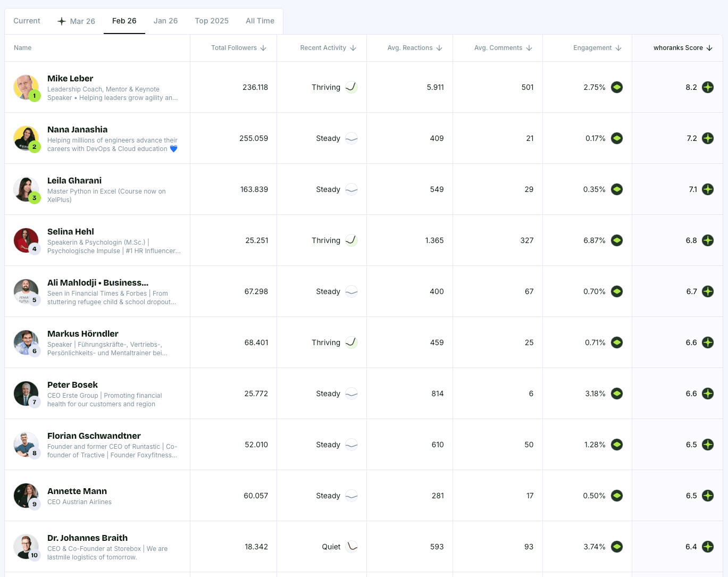Click the Thriving sparkline icon for Selina Hehl
Screen dimensions: 728x577
350,240
